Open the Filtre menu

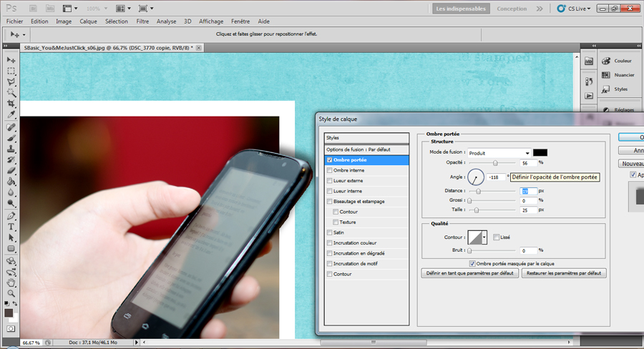tap(142, 21)
